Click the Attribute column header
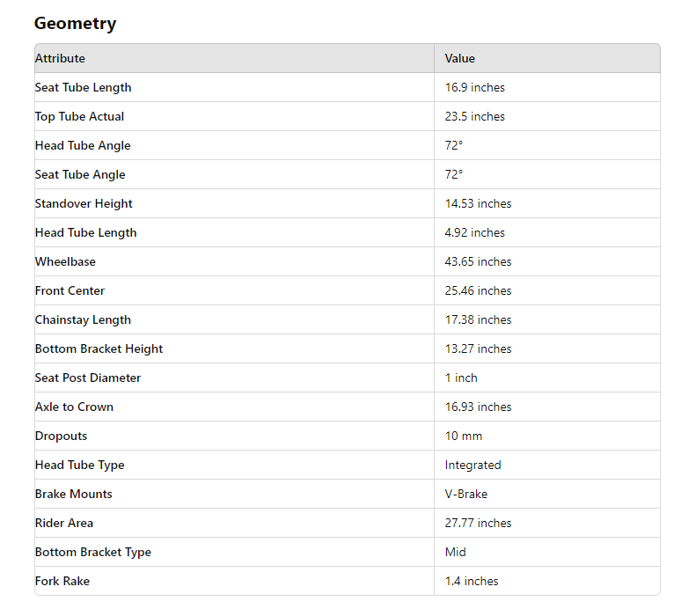The height and width of the screenshot is (616, 696). [x=60, y=59]
